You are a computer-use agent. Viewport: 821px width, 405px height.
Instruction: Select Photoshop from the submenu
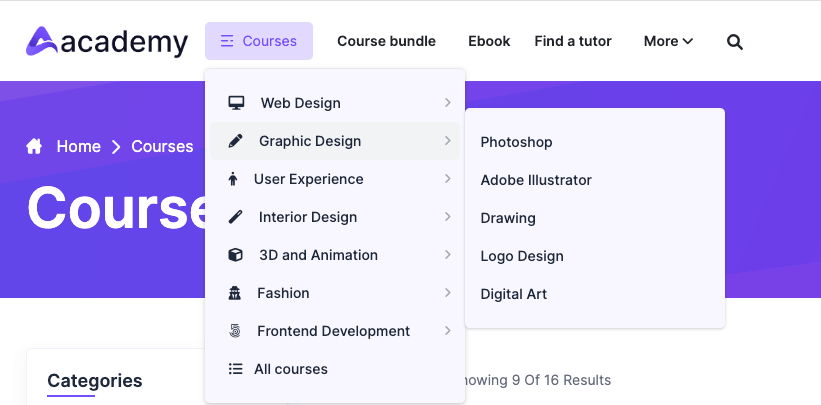pos(516,142)
